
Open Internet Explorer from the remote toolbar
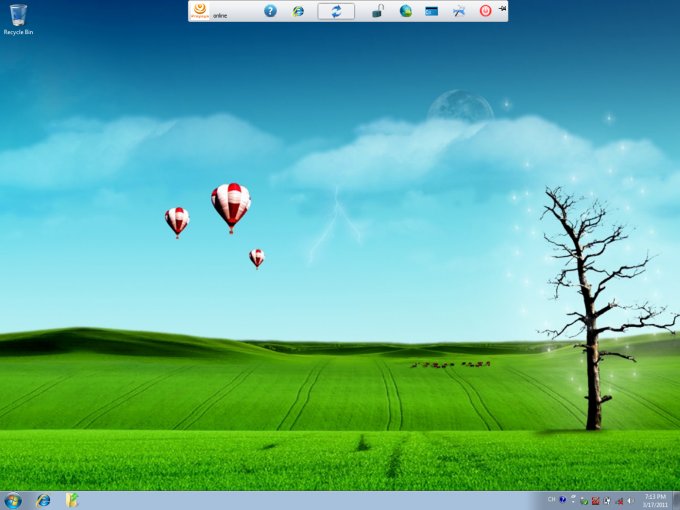[x=298, y=11]
